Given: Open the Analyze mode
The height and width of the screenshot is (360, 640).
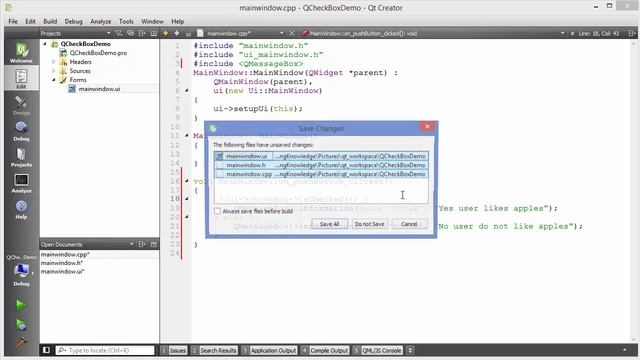Looking at the screenshot, I should [x=21, y=183].
